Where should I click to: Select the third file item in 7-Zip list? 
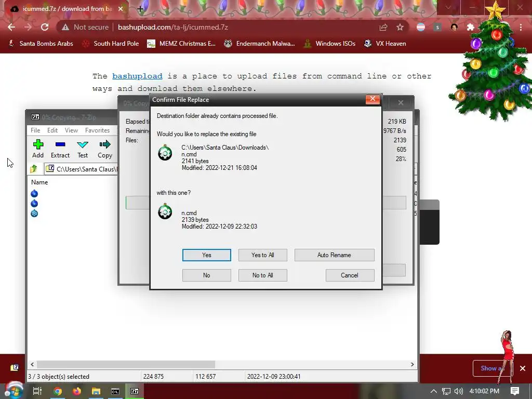tap(34, 214)
